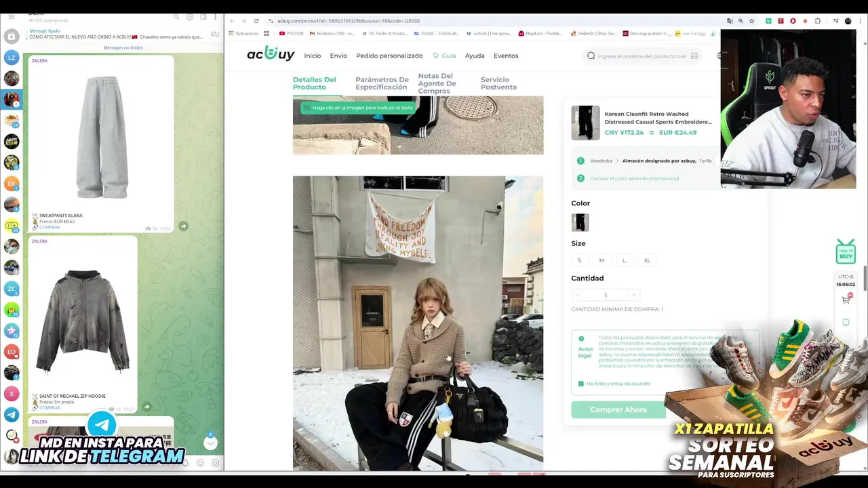
Task: Open browser extensions puzzle icon
Action: coord(817,21)
